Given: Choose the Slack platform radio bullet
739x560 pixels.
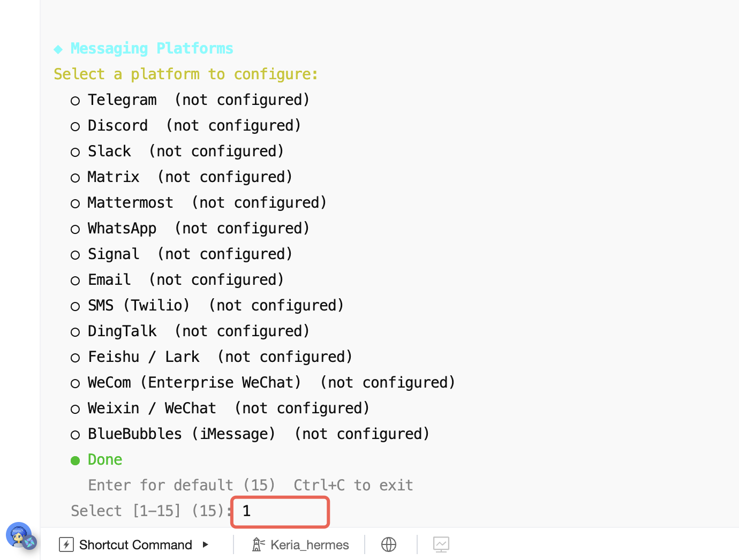Looking at the screenshot, I should tap(76, 152).
